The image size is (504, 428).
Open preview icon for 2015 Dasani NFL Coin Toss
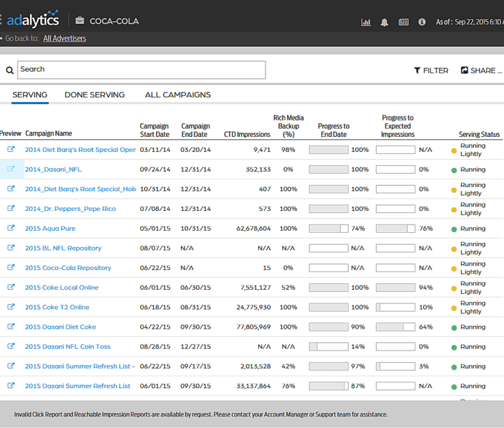coord(11,346)
